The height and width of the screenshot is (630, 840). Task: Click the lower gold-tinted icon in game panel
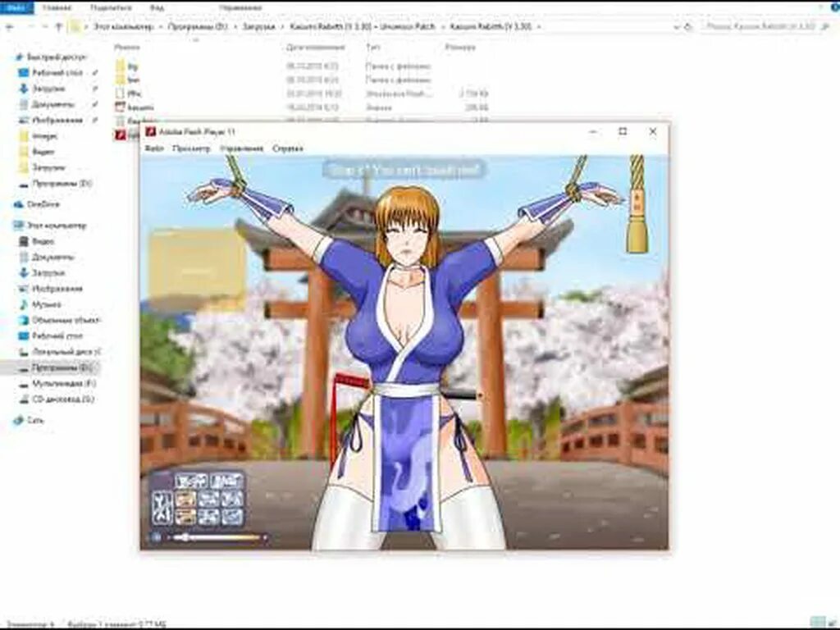(x=185, y=517)
